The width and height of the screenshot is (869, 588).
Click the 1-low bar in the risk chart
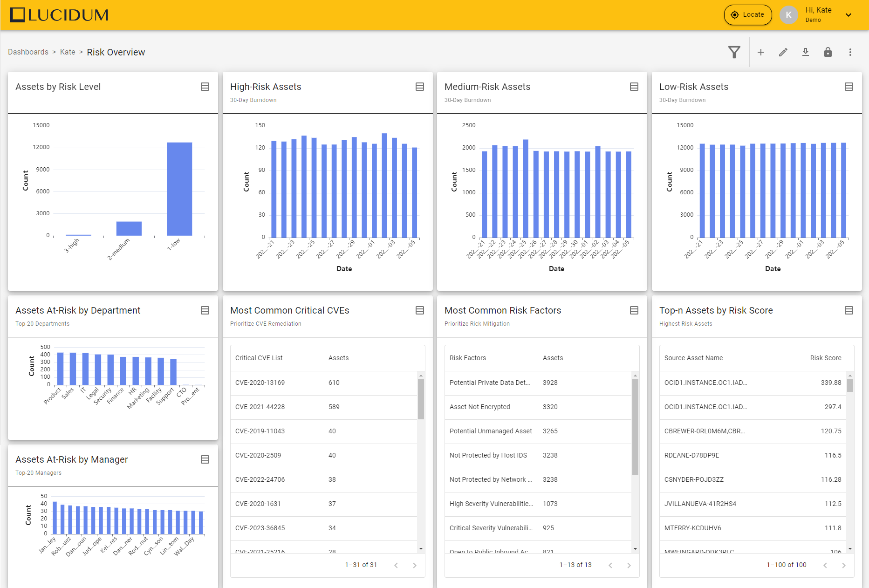click(179, 189)
